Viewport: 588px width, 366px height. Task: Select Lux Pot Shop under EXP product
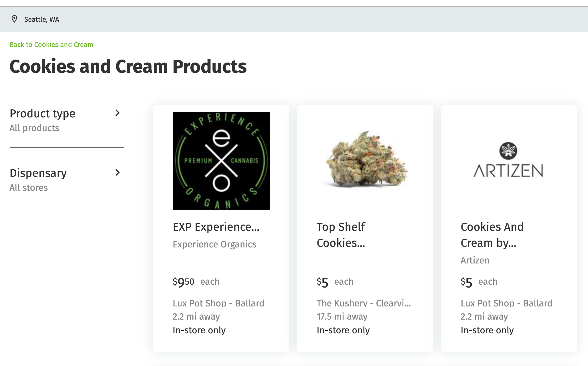click(218, 303)
